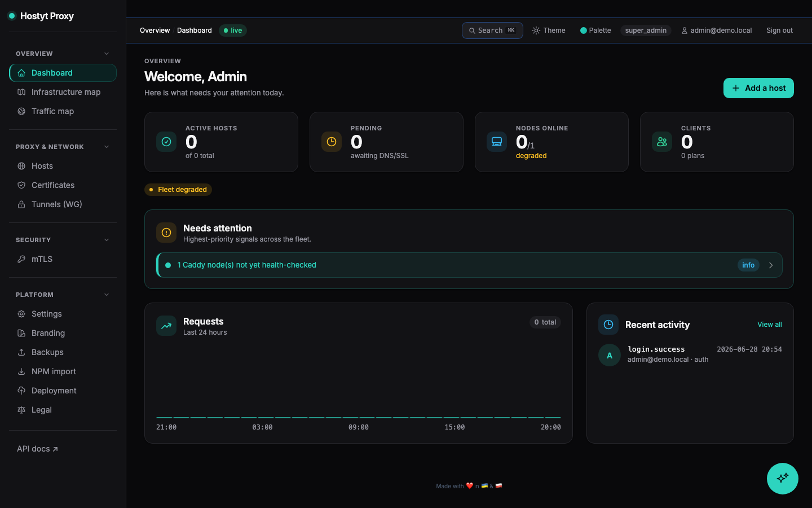This screenshot has height=508, width=812.
Task: Click the Pending clock icon
Action: 332,142
